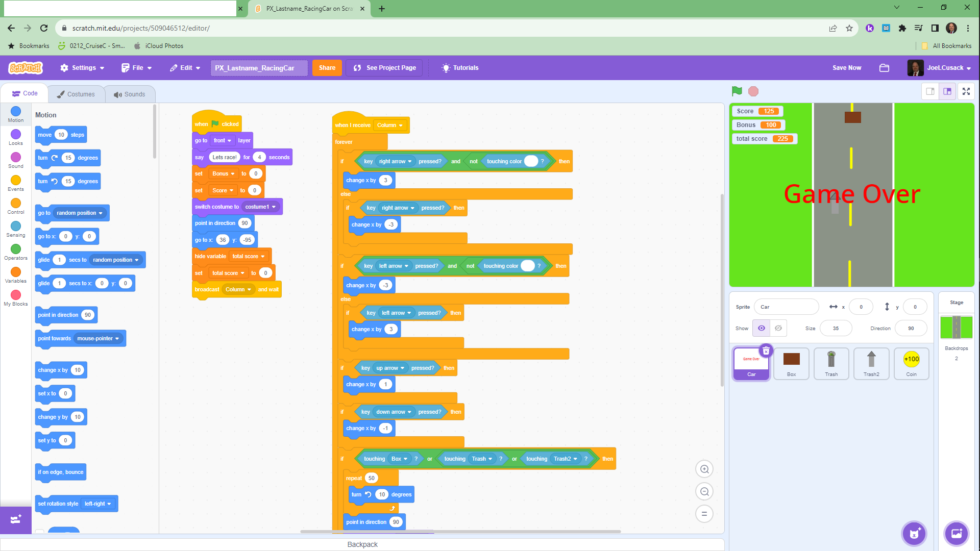Open the My Stuff folder icon
980x551 pixels.
click(884, 68)
